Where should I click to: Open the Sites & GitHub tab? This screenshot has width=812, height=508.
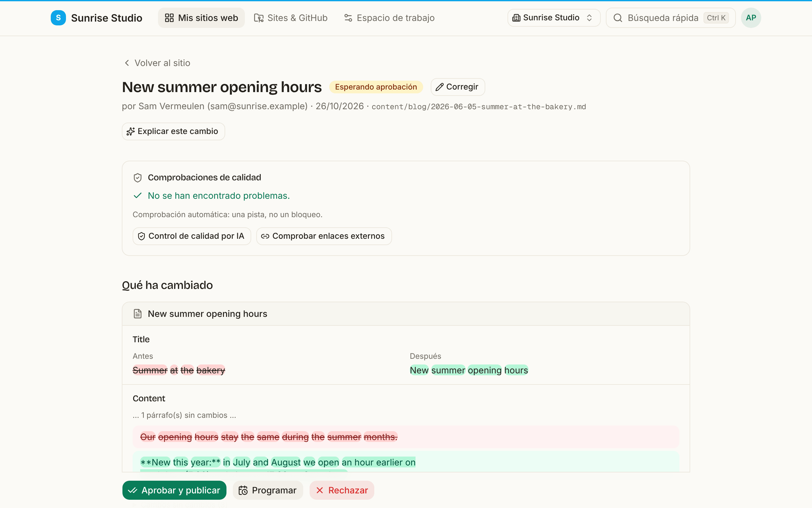click(x=291, y=18)
